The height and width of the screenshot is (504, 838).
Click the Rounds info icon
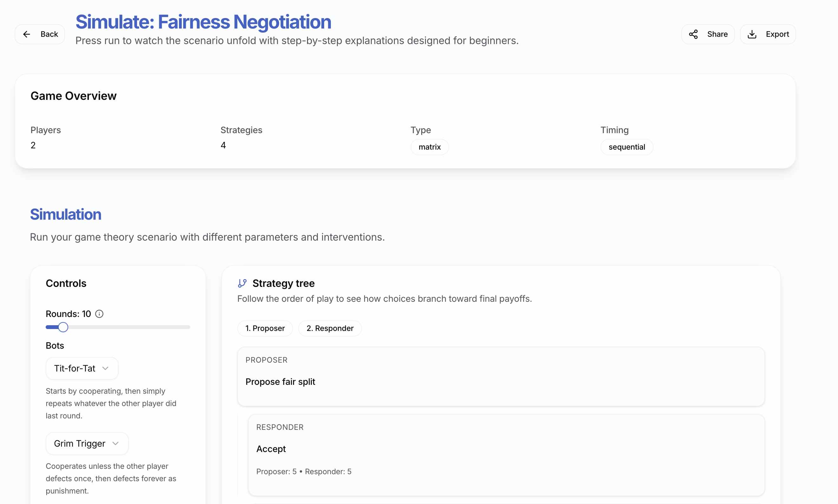(x=99, y=314)
